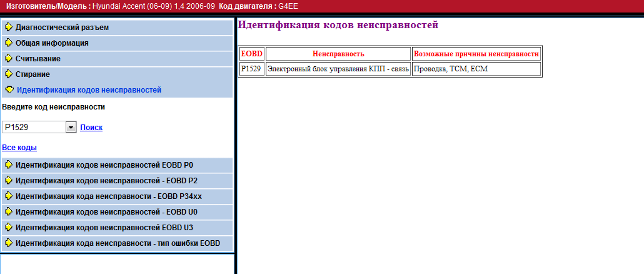The height and width of the screenshot is (274, 644).
Task: Open the Все коды link
Action: coord(19,148)
